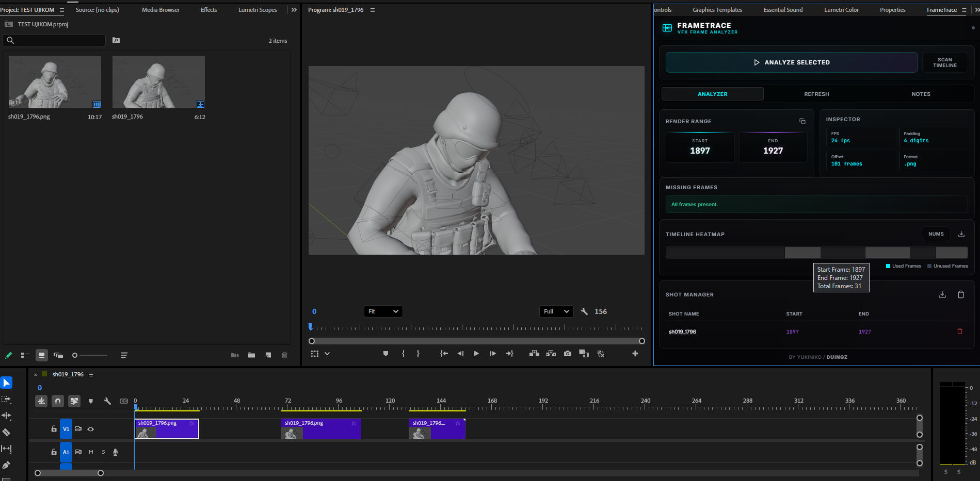Switch to the Media Browser tab
This screenshot has height=481, width=980.
160,10
